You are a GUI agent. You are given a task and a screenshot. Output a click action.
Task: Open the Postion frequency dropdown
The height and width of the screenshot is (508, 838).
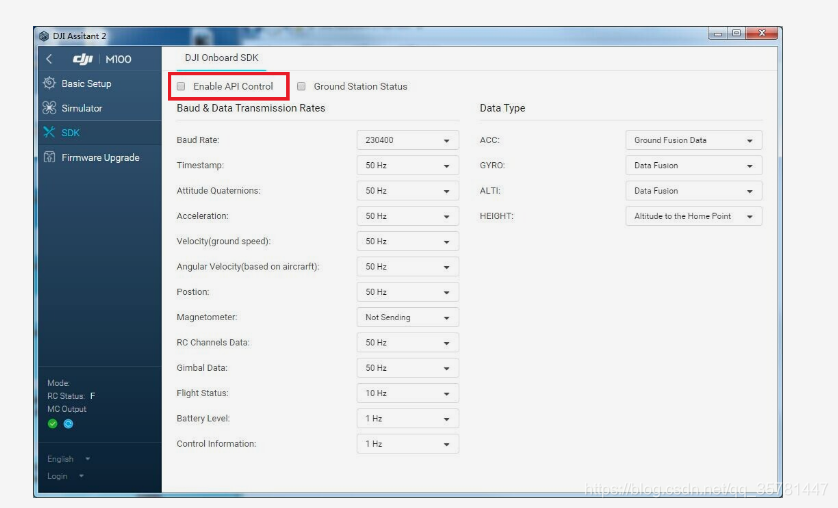pyautogui.click(x=407, y=292)
